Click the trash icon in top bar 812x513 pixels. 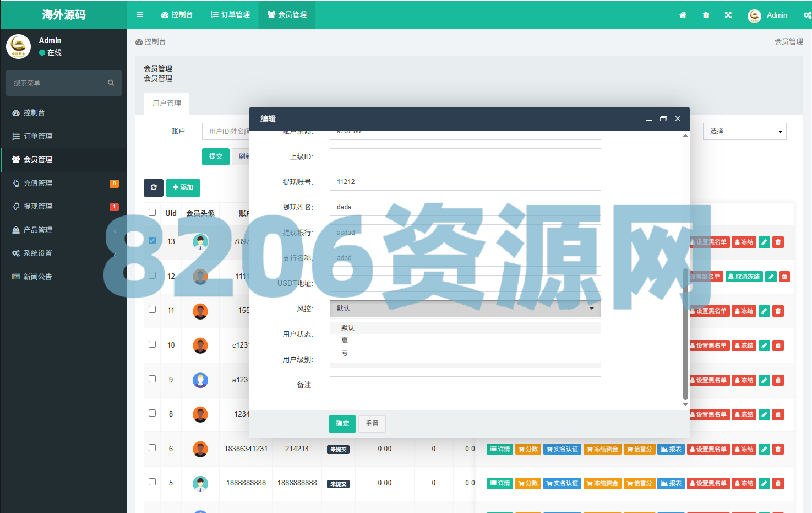pos(706,15)
